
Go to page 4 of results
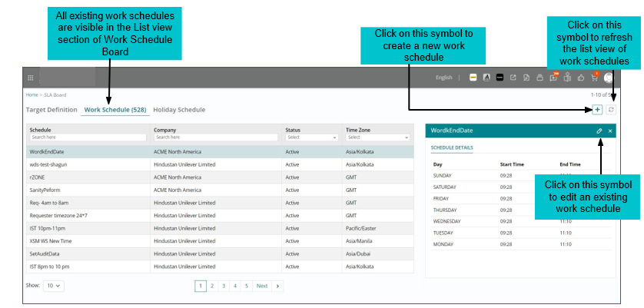(235, 286)
